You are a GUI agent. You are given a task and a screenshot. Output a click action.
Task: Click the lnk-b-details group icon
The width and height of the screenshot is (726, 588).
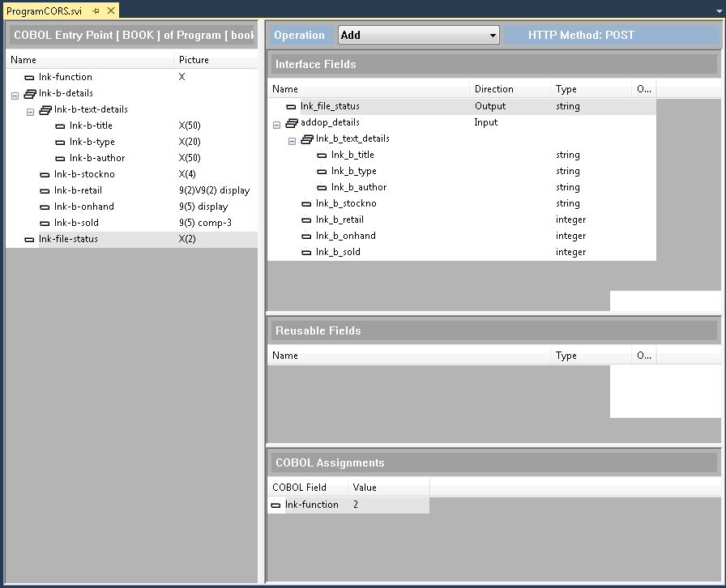pyautogui.click(x=30, y=94)
